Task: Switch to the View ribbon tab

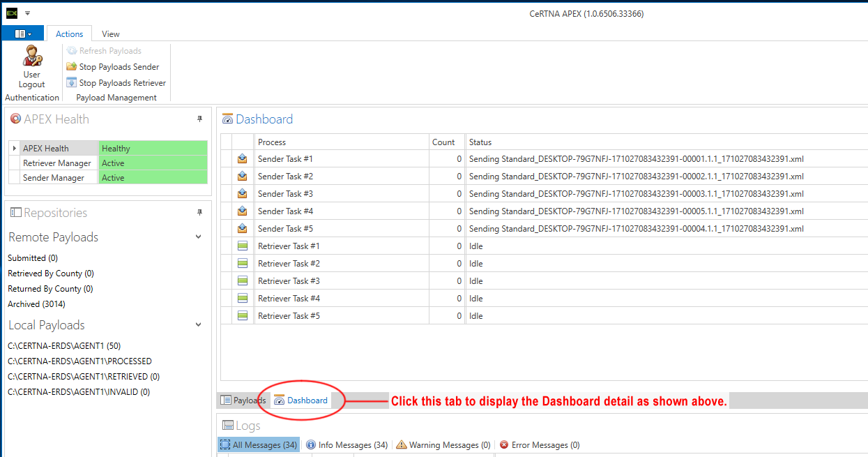Action: tap(110, 33)
